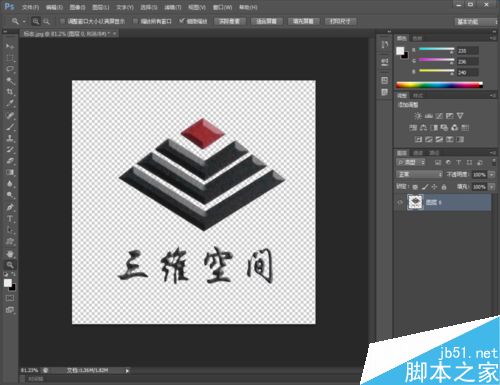Hide the layer using its eye icon
This screenshot has height=385, width=500.
400,202
